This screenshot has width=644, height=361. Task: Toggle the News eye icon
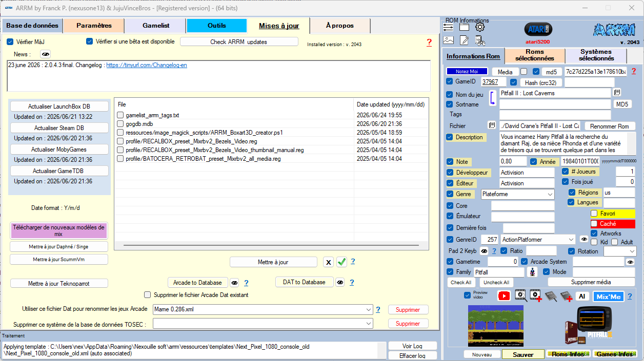pyautogui.click(x=46, y=54)
